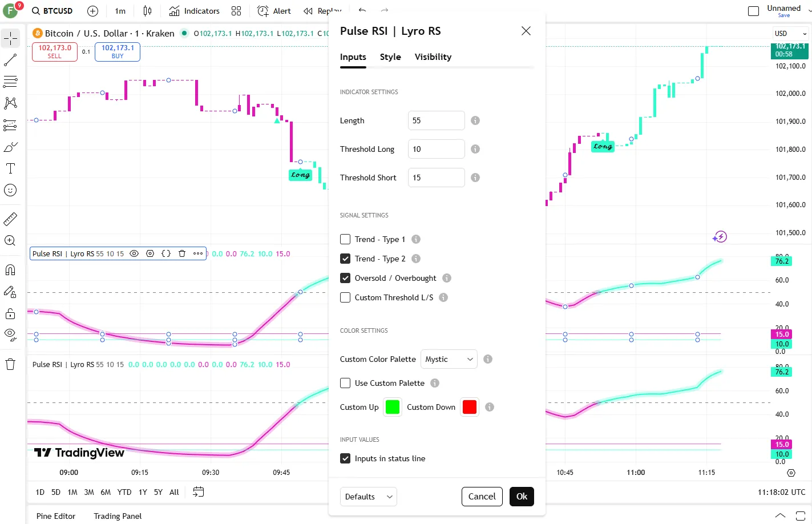This screenshot has width=812, height=524.
Task: Collapse the bottom panel with the chevron
Action: (x=780, y=515)
